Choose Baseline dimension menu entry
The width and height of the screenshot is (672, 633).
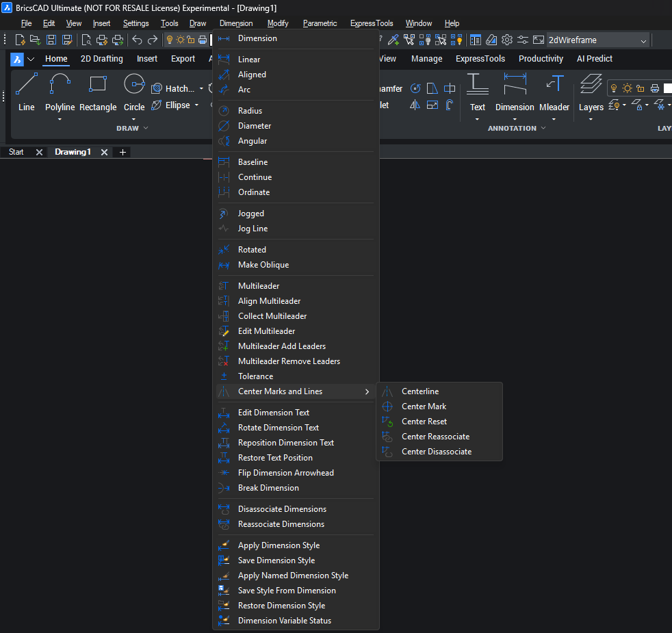pos(296,162)
